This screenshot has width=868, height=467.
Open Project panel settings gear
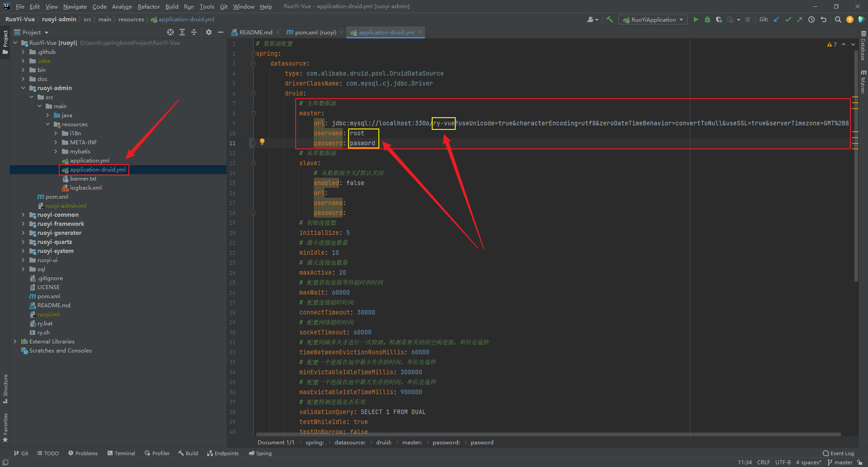208,32
